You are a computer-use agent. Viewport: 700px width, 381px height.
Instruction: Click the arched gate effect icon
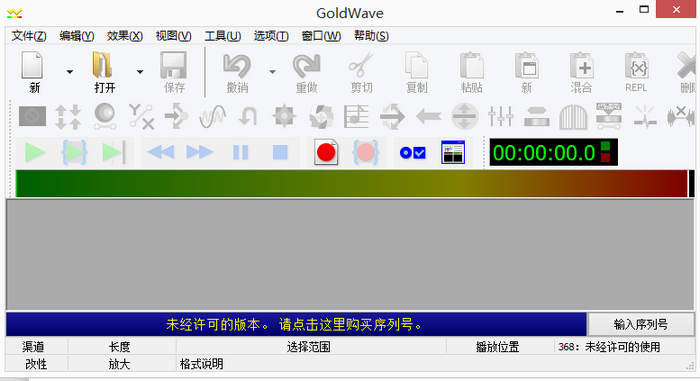click(573, 117)
